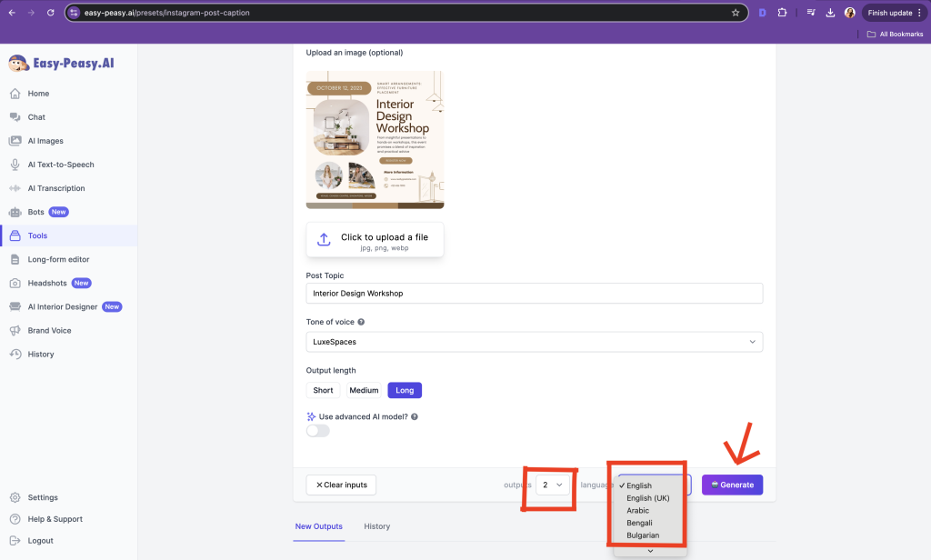
Task: Click the Clear inputs button
Action: (x=341, y=485)
